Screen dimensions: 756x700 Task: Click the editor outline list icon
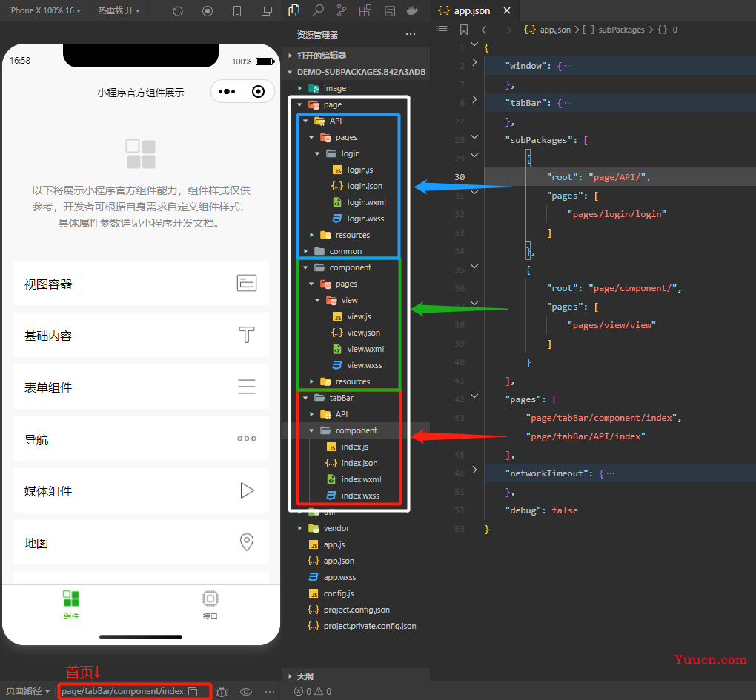click(442, 30)
